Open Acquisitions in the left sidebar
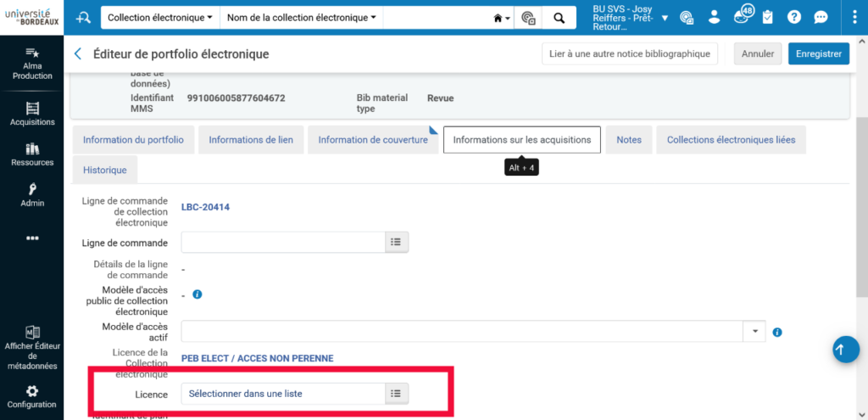The width and height of the screenshot is (868, 420). pos(32,114)
